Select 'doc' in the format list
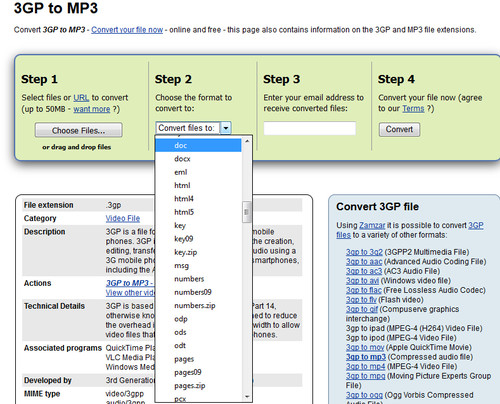Screen dimensions: 500x404 pos(198,146)
